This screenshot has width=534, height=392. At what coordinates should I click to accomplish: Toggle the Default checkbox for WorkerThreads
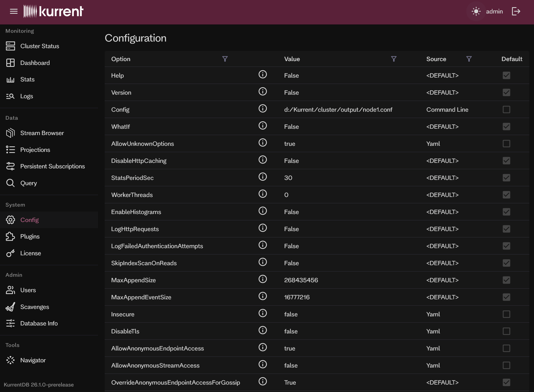point(506,195)
